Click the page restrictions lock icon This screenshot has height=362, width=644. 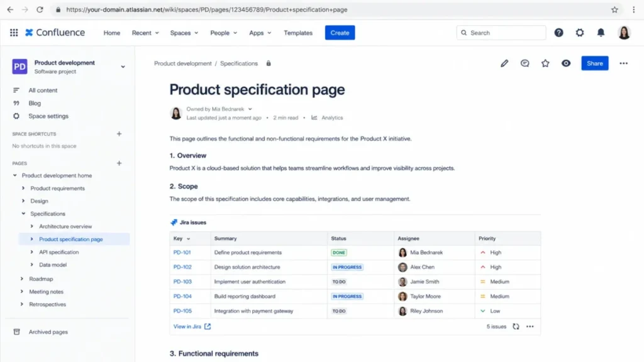point(268,63)
